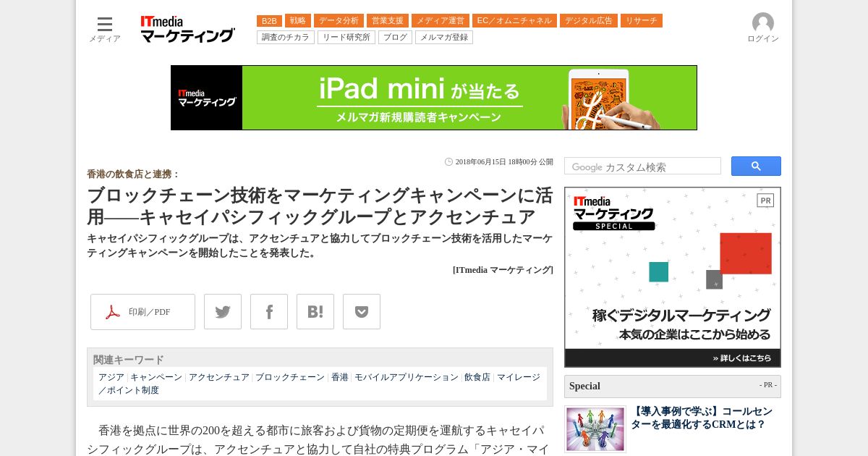Open the ブログ link
Image resolution: width=868 pixels, height=456 pixels.
[395, 37]
